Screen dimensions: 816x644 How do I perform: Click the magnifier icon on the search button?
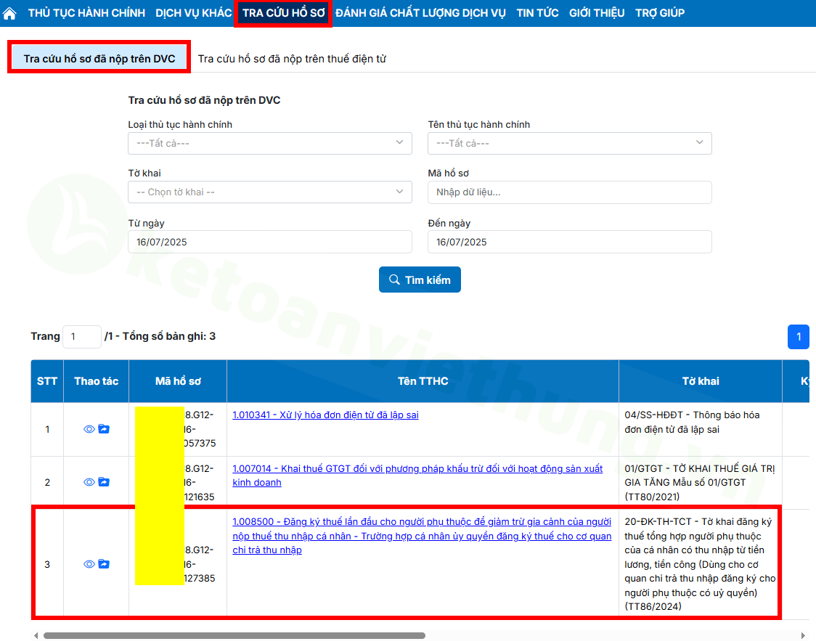[x=394, y=280]
